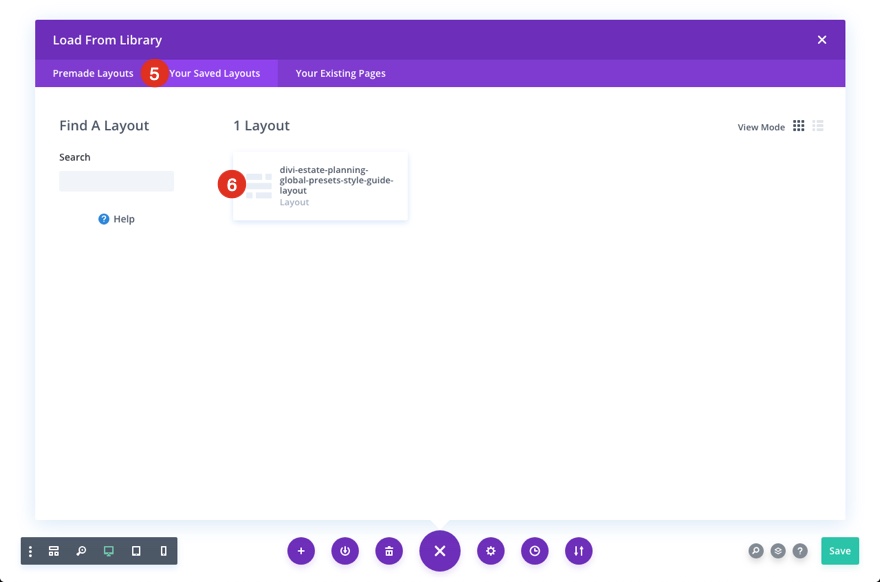The height and width of the screenshot is (582, 880).
Task: Click the layout search field
Action: 117,181
